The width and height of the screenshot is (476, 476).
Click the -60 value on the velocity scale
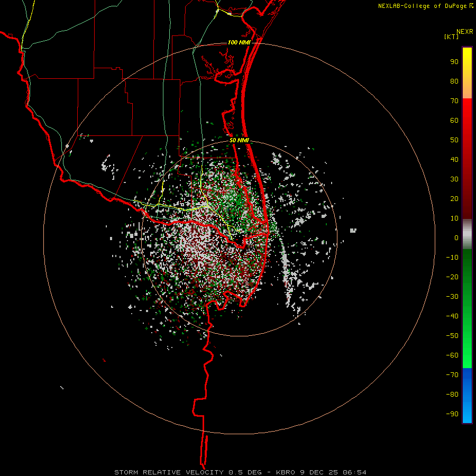(x=452, y=355)
